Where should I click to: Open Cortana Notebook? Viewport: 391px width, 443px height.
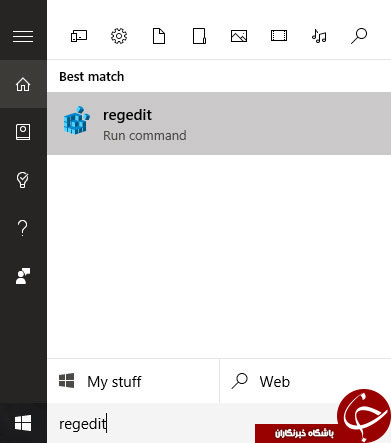[23, 132]
